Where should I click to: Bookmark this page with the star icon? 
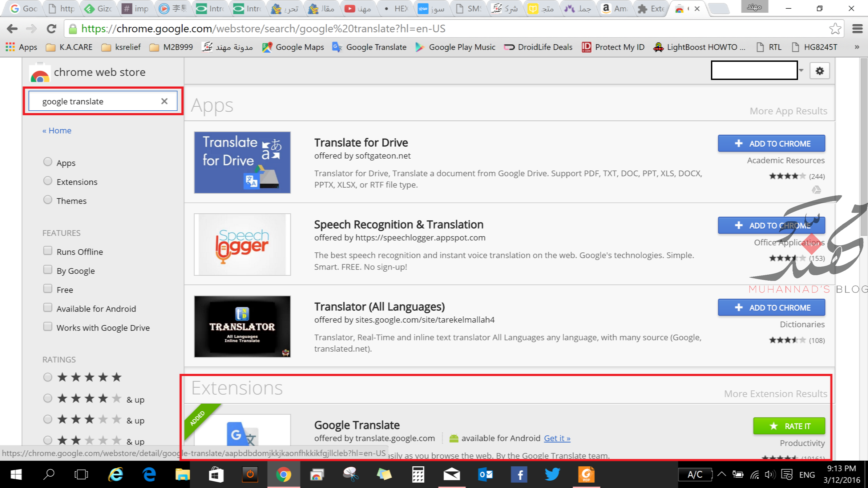pos(835,29)
